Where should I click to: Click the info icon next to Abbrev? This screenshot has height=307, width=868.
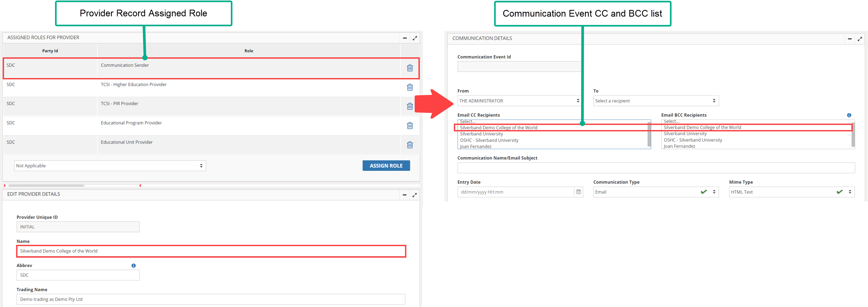pyautogui.click(x=133, y=266)
